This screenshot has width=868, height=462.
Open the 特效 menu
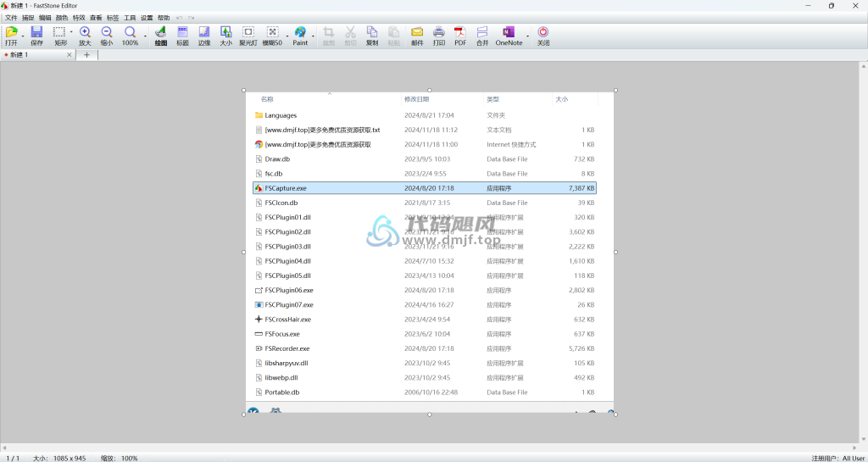(x=79, y=19)
